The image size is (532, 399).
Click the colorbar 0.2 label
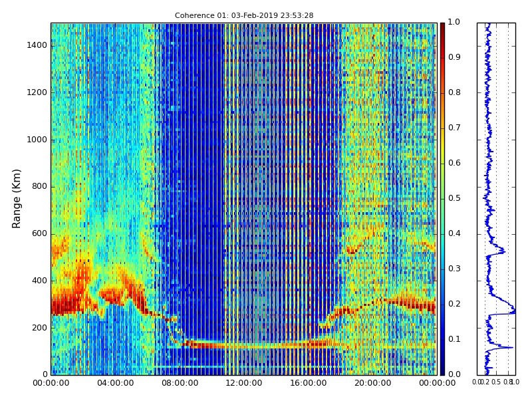(x=454, y=304)
